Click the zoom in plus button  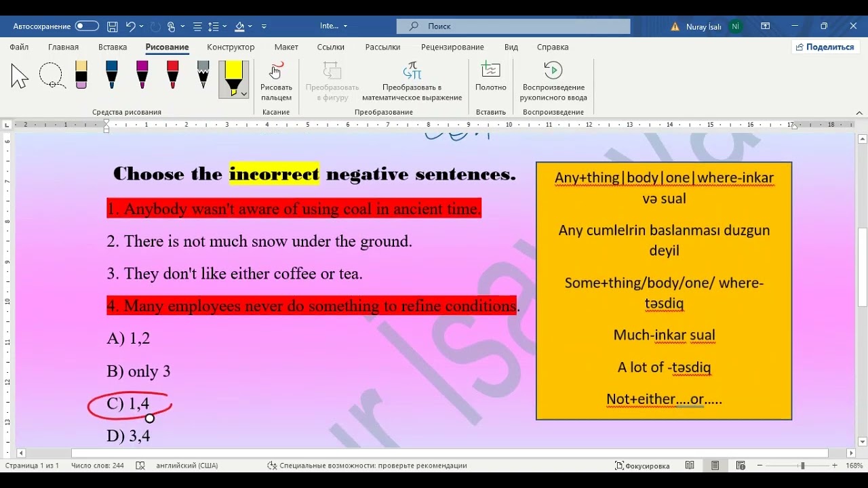coord(835,466)
